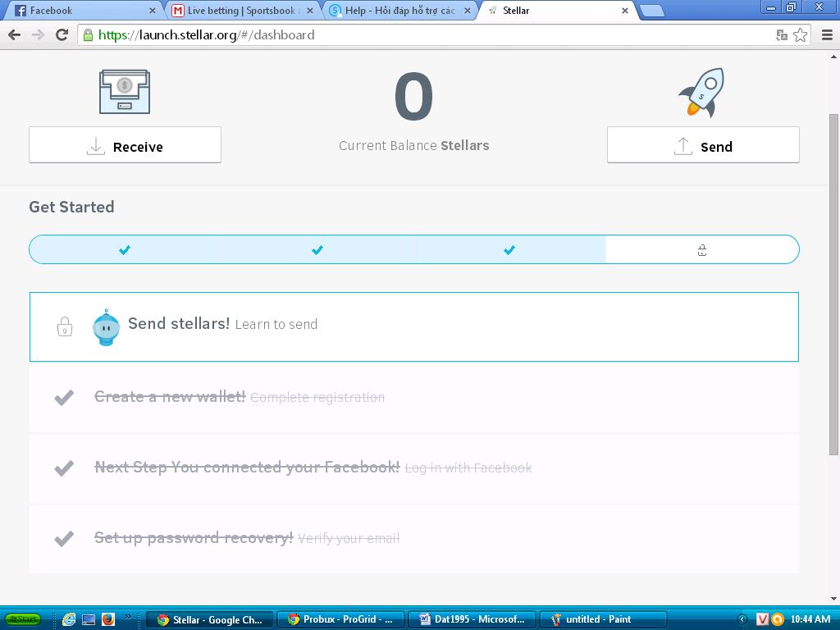Close the Live betting tab
840x630 pixels.
pos(309,11)
